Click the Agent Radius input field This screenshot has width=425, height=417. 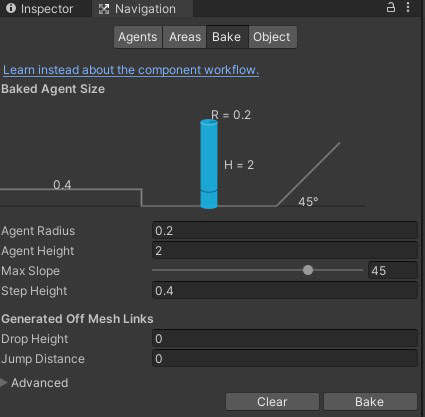(285, 231)
